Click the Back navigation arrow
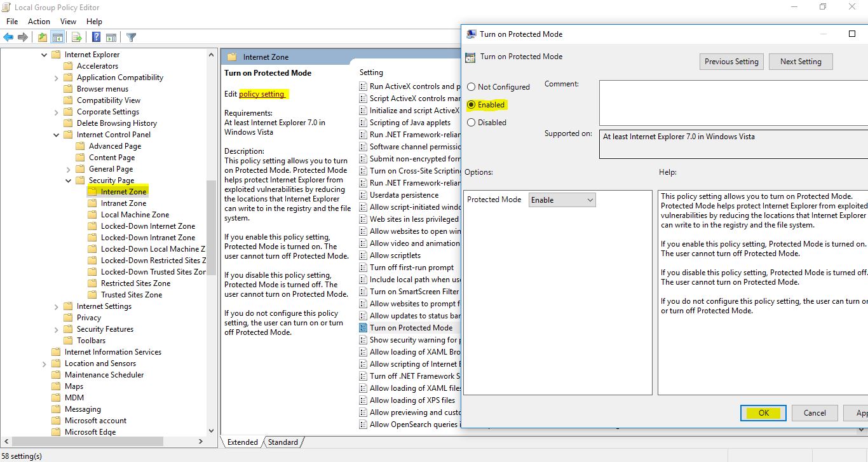The width and height of the screenshot is (868, 462). point(8,37)
